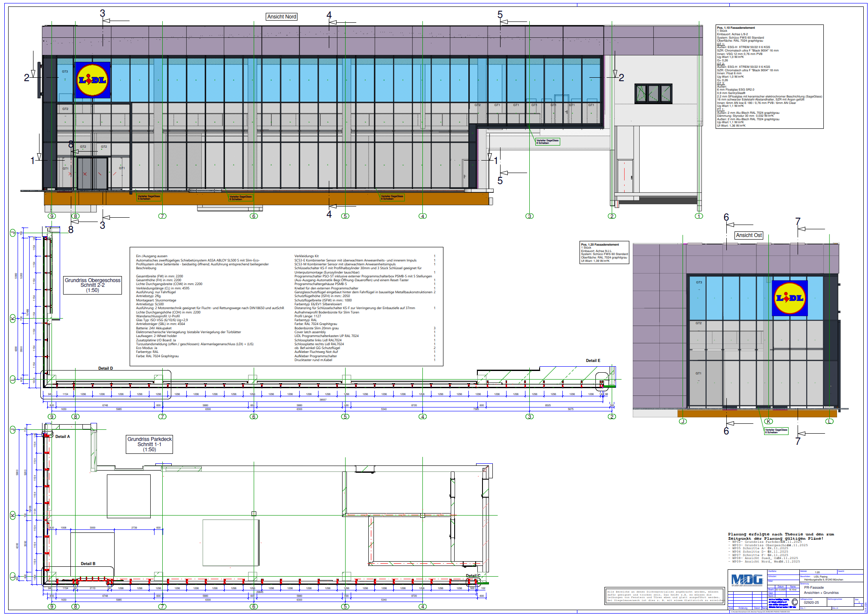
Task: Click the "Drucktaster rund m.Kabel" line
Action: point(313,360)
